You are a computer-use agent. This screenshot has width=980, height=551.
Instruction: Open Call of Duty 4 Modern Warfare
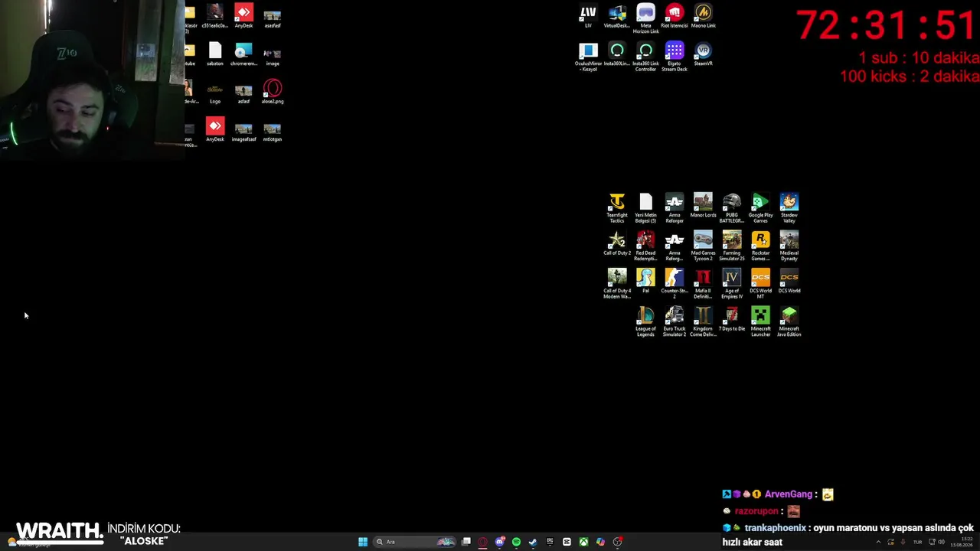tap(617, 284)
